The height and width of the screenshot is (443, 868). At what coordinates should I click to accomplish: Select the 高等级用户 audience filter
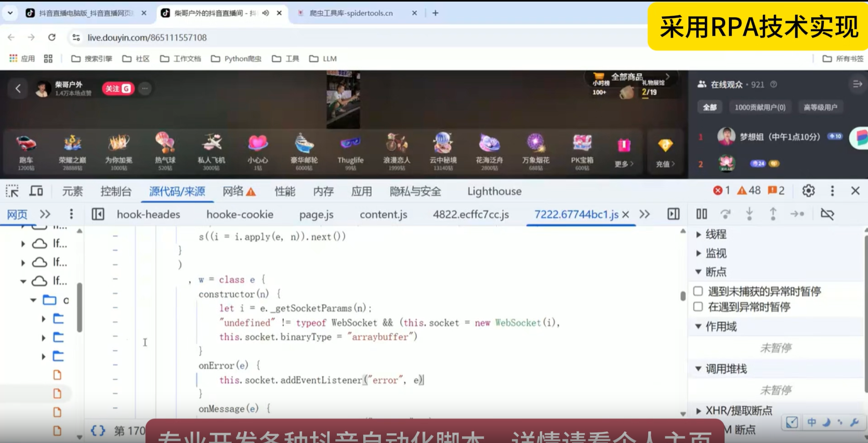[x=820, y=107]
